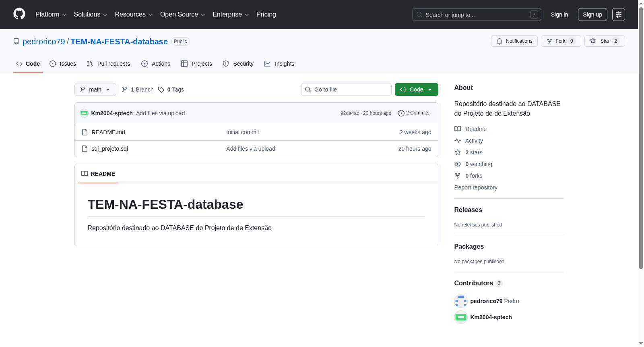Star this repository

(x=605, y=41)
